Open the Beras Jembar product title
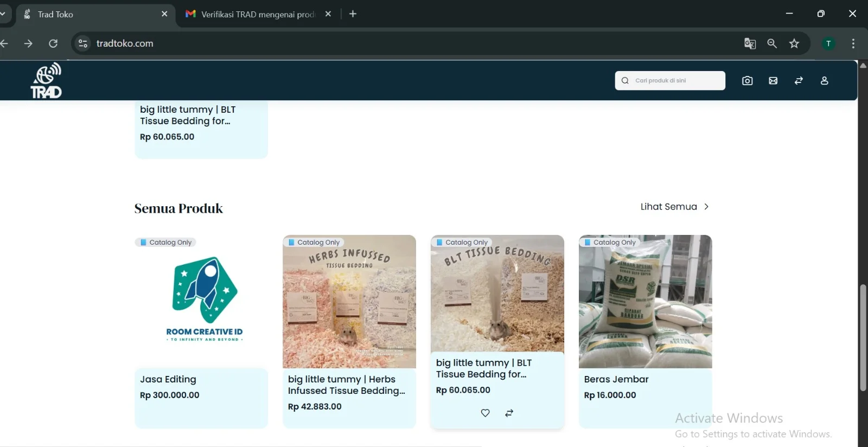 point(616,379)
